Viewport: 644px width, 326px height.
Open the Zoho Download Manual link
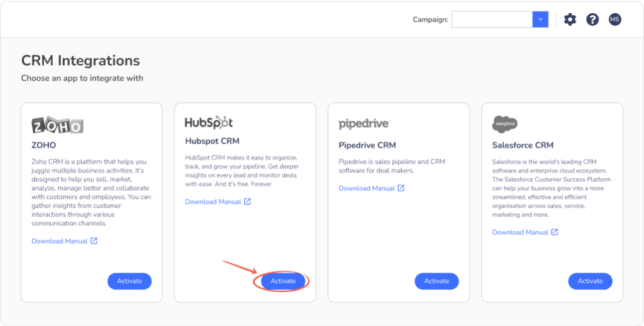[60, 241]
